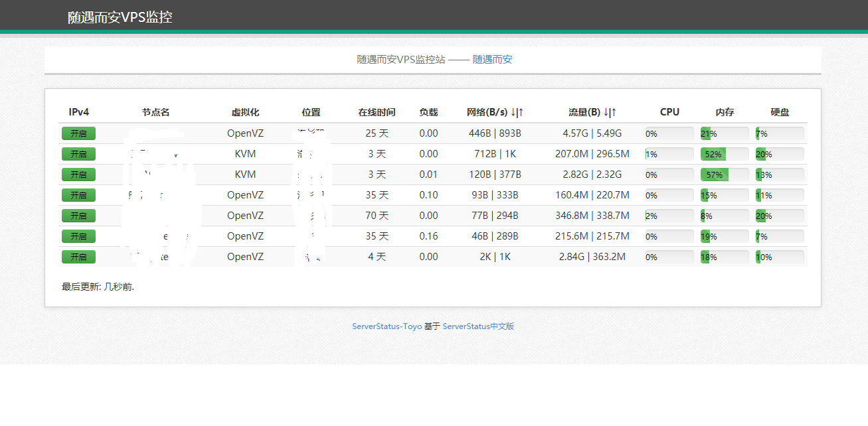Open the ServerStatus-Toyo footer link
Screen dimensions: 868x426
(x=387, y=326)
